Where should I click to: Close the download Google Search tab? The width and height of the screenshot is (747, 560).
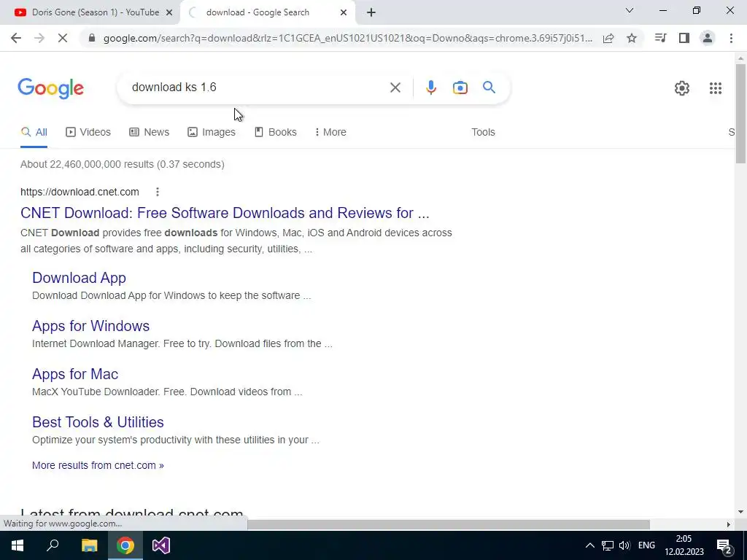344,13
